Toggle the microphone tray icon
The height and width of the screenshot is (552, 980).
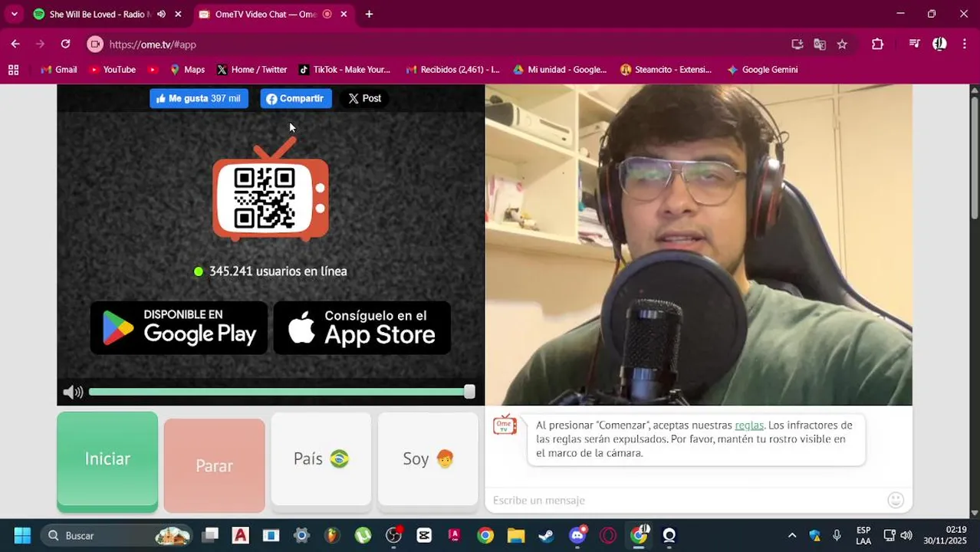click(x=837, y=535)
